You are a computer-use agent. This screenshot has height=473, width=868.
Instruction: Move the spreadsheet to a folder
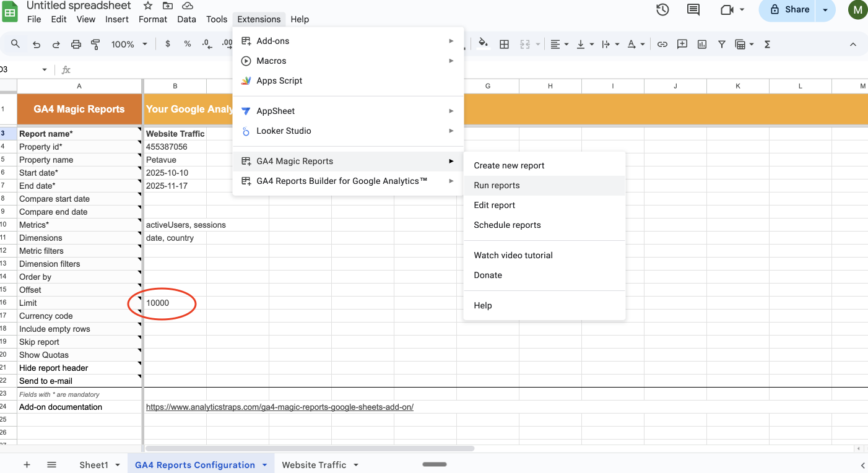168,6
